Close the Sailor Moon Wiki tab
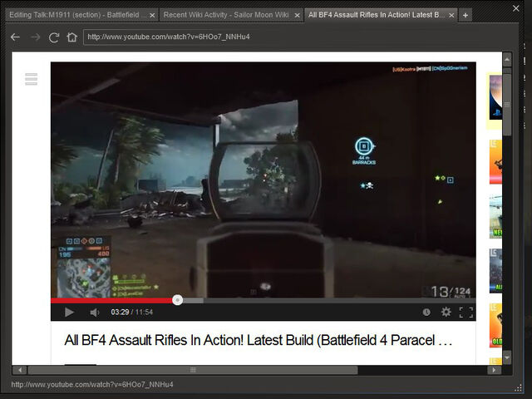The height and width of the screenshot is (399, 532). 298,15
